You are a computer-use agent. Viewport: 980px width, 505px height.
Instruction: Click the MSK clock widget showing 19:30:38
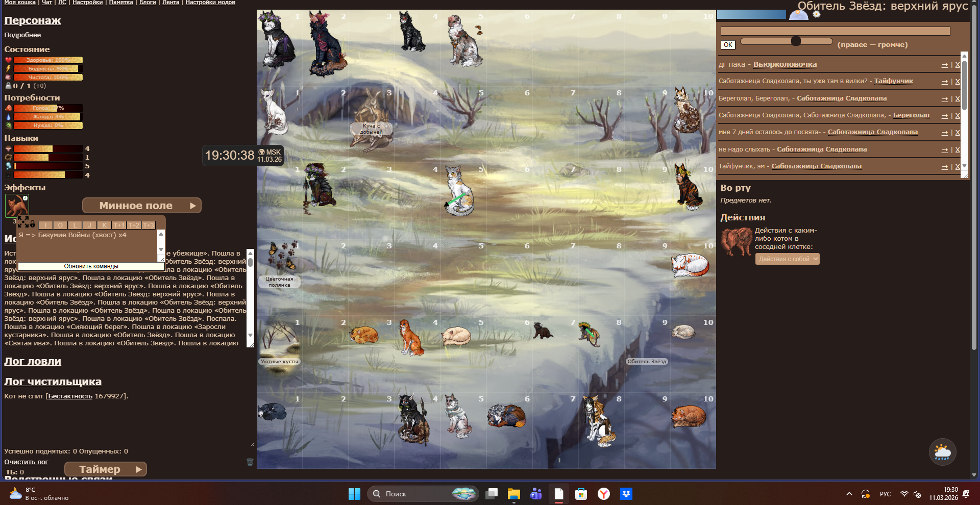[x=243, y=155]
